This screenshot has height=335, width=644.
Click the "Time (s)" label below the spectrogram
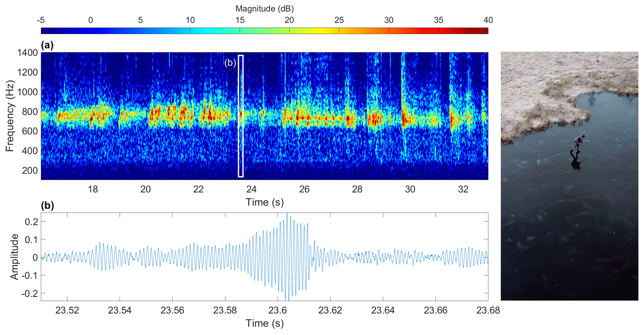coord(264,202)
